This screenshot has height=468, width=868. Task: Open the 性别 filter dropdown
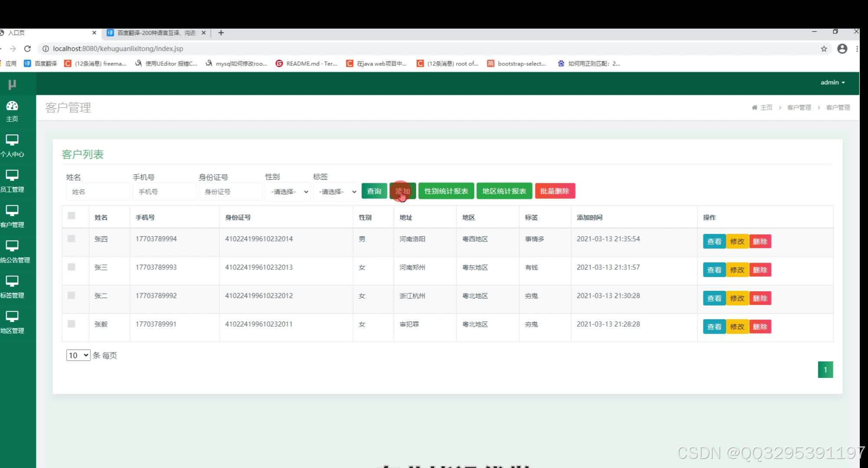pos(288,192)
